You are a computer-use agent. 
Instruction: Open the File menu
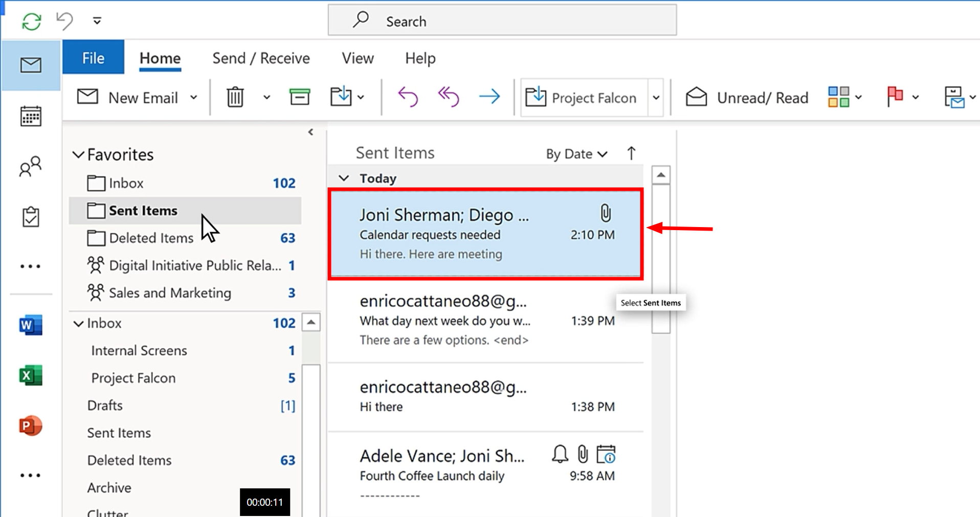(93, 58)
